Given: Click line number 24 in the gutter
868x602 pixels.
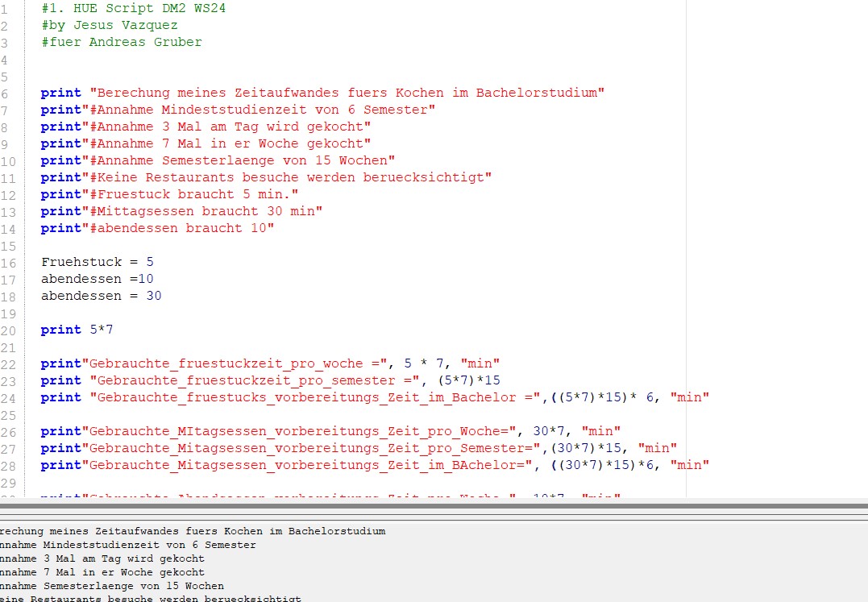Looking at the screenshot, I should click(x=8, y=397).
